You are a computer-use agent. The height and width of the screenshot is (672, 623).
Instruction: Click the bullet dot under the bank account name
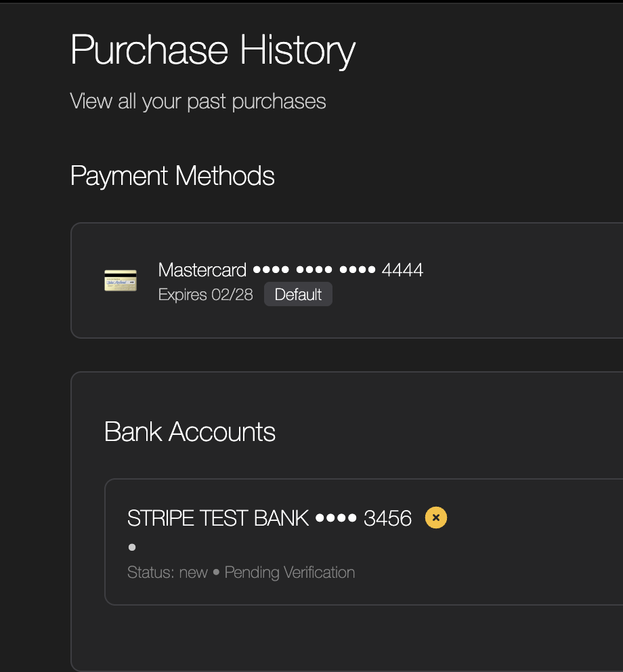(132, 547)
